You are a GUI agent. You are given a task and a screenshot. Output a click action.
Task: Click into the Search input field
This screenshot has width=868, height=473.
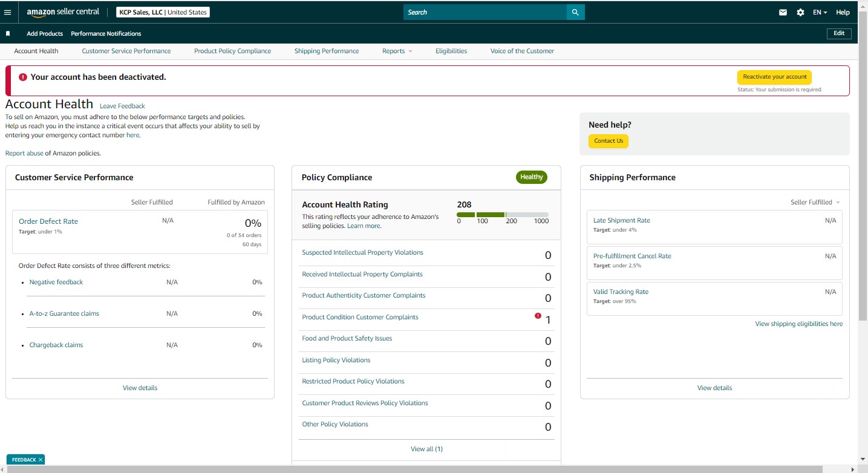pos(485,12)
